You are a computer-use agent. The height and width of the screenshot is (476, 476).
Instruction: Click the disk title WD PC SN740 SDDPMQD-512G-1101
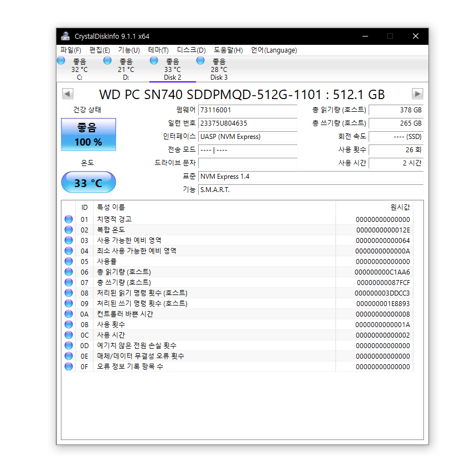[210, 95]
